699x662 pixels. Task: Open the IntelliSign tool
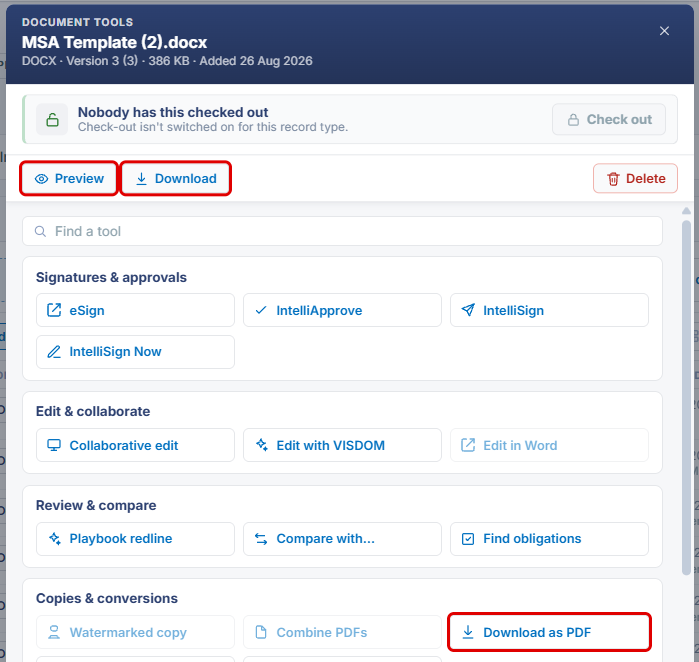point(549,310)
